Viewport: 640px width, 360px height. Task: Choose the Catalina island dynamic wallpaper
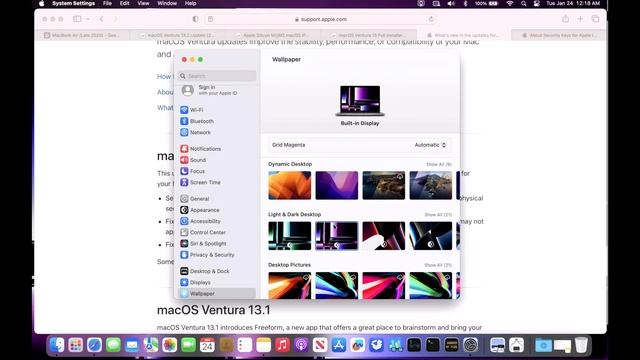pos(431,185)
